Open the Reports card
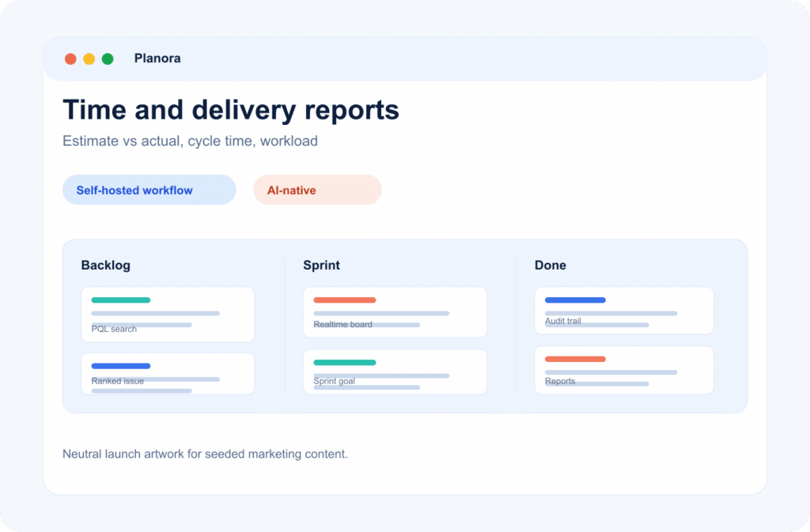Screen dimensions: 810x532 pyautogui.click(x=624, y=370)
